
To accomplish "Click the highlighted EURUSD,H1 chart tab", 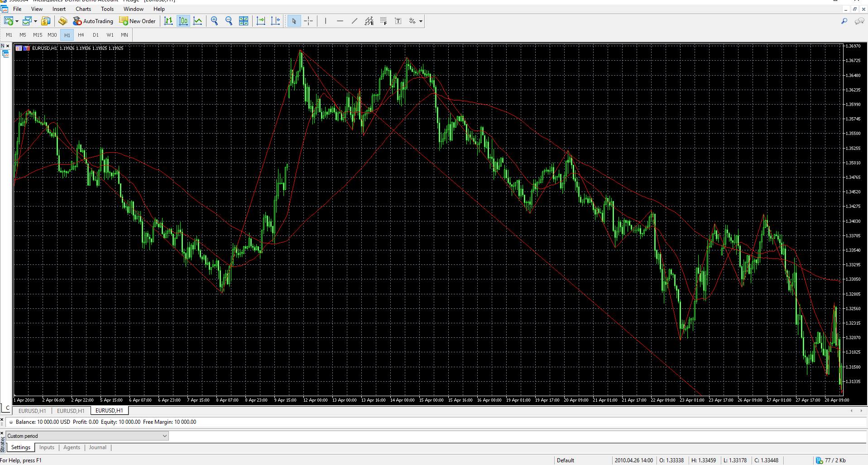I will tap(109, 411).
